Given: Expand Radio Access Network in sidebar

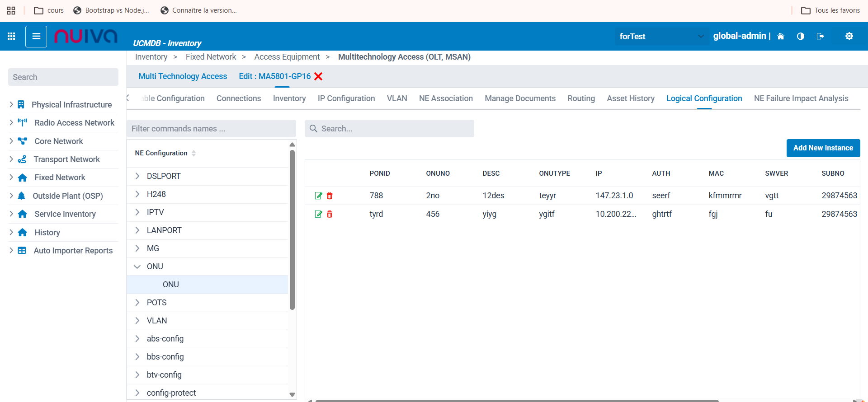Looking at the screenshot, I should click(11, 123).
